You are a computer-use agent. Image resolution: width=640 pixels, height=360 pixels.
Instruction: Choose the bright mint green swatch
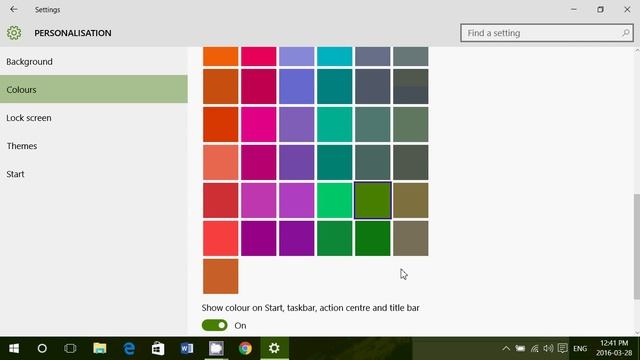334,200
